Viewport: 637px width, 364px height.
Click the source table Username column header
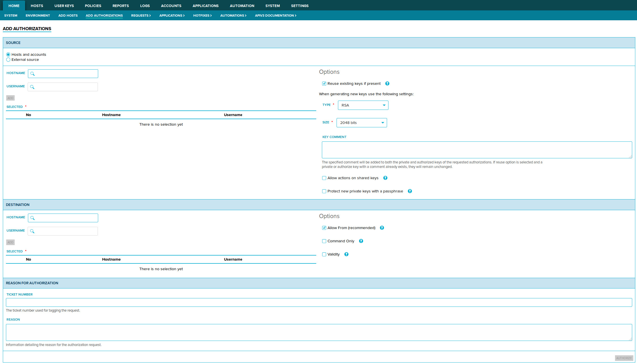coord(233,115)
